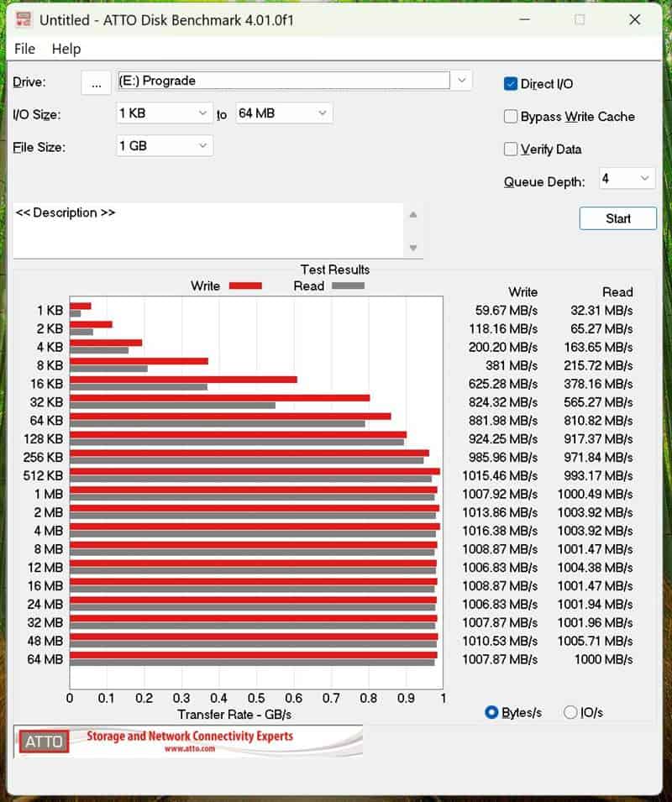This screenshot has height=802, width=672.
Task: Click the 1005.71 MB/s read value
Action: pyautogui.click(x=596, y=641)
